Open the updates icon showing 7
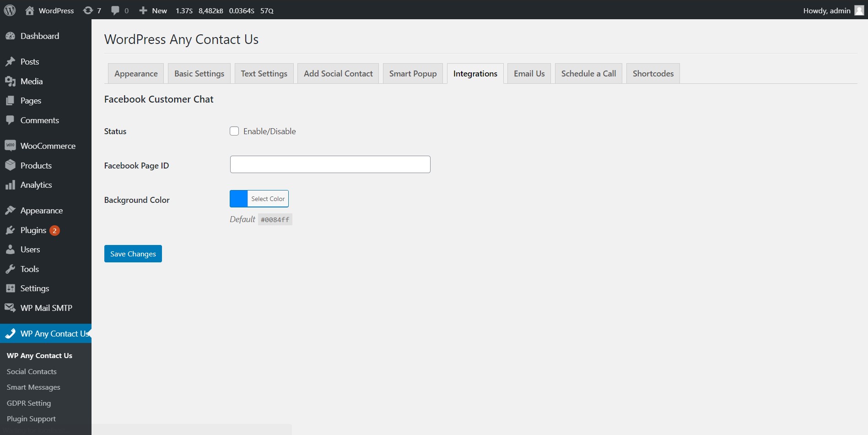868x435 pixels. click(88, 11)
